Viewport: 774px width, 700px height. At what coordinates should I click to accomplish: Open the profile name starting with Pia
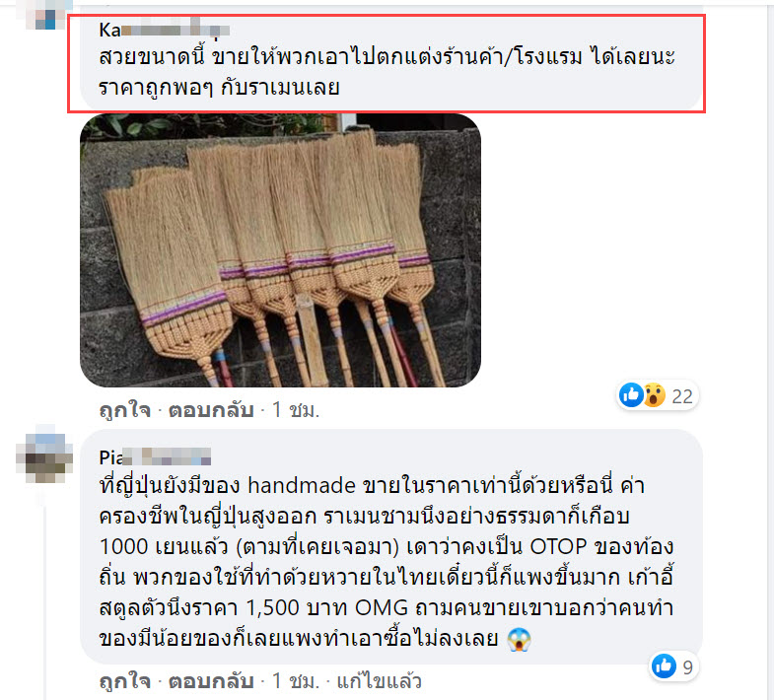pyautogui.click(x=155, y=456)
